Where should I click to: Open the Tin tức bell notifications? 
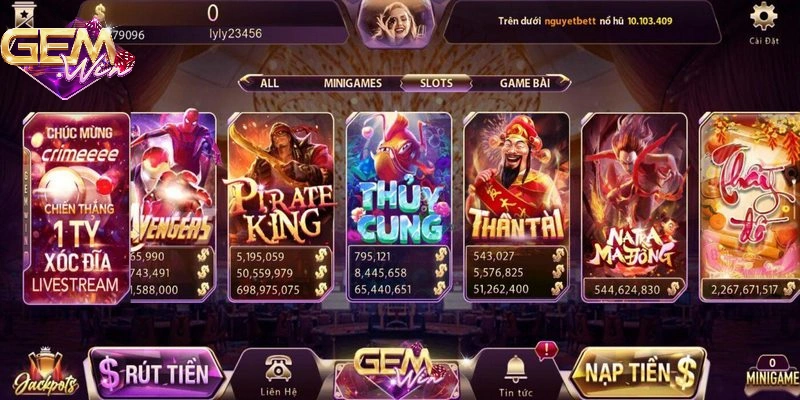(516, 375)
